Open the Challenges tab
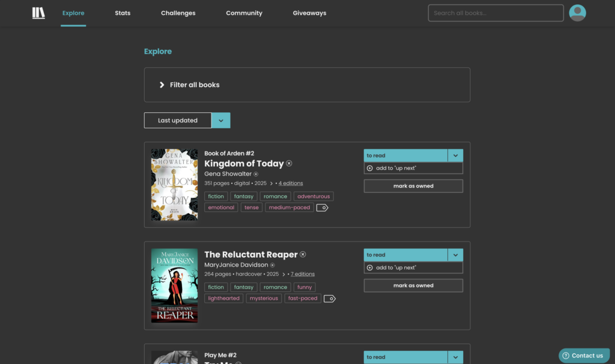The image size is (615, 364). point(178,13)
